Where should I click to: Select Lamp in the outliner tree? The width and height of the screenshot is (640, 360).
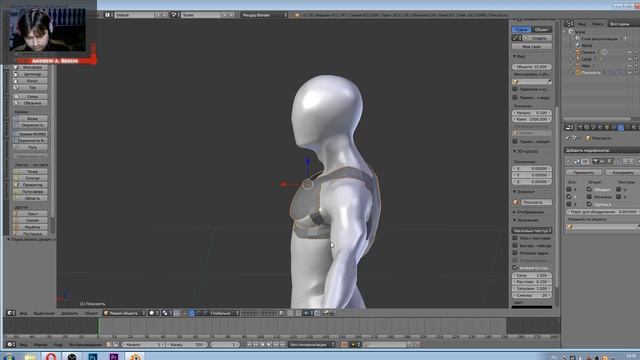click(586, 59)
